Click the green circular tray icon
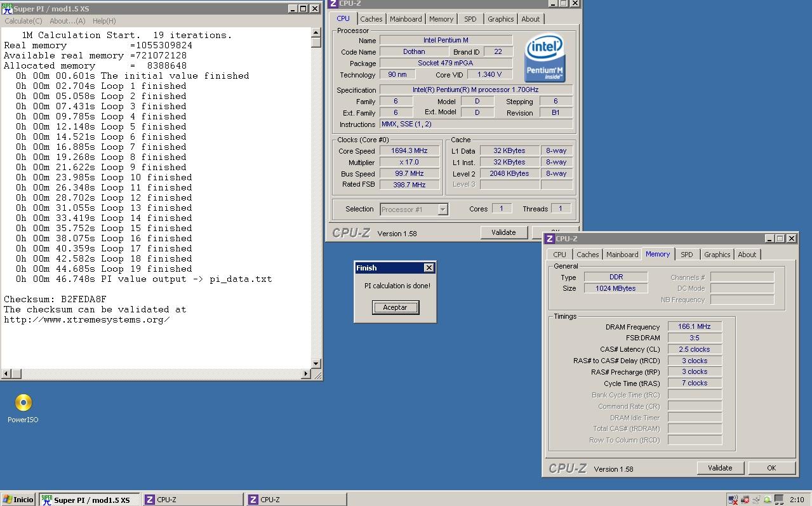This screenshot has height=506, width=812. tap(767, 500)
